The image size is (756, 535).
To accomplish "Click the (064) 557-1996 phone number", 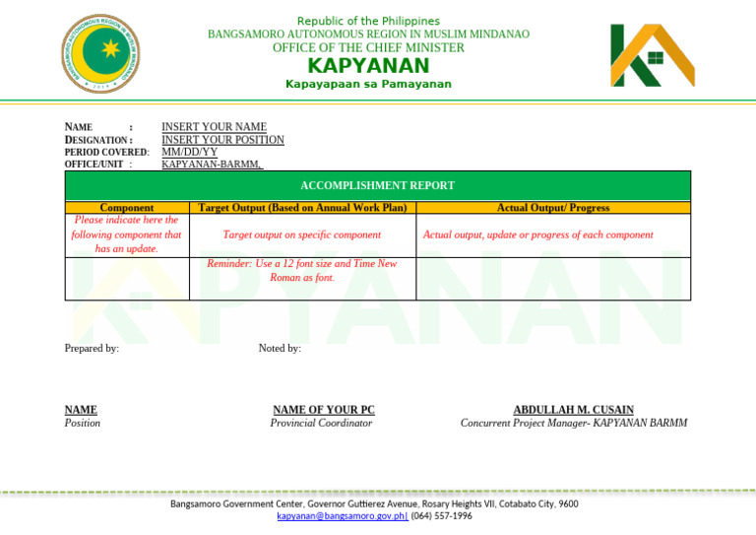I will tap(442, 516).
